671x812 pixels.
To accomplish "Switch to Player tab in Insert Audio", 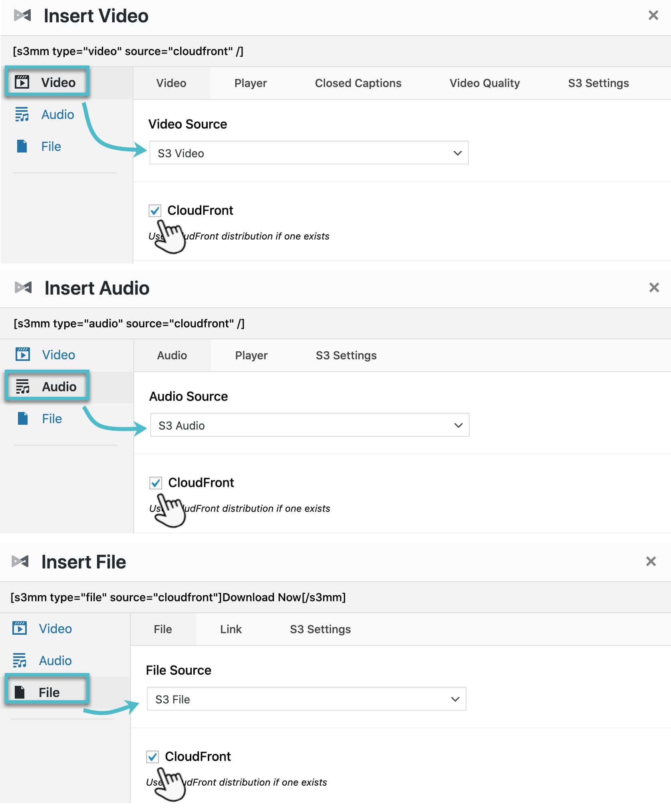I will [x=251, y=355].
